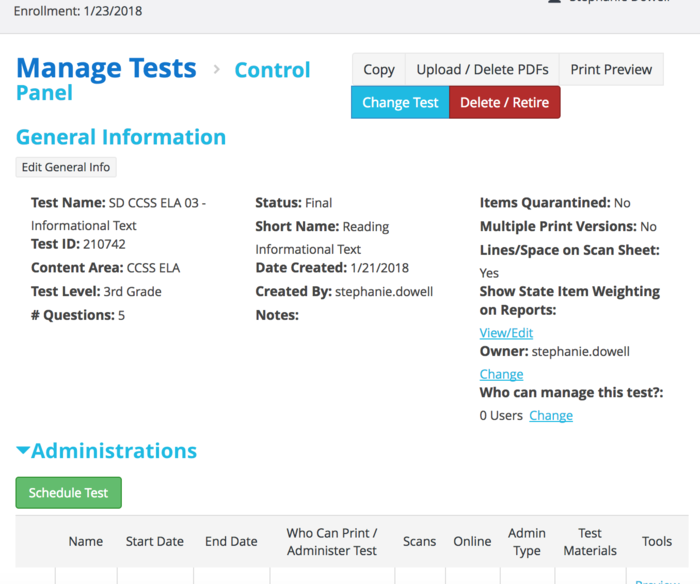This screenshot has width=700, height=584.
Task: Select the Test Materials column header
Action: (x=590, y=541)
